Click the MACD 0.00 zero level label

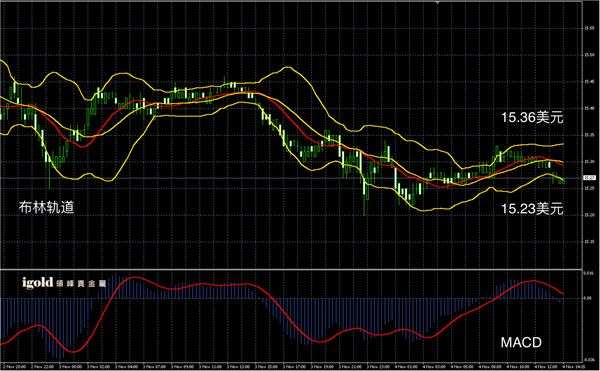[589, 298]
